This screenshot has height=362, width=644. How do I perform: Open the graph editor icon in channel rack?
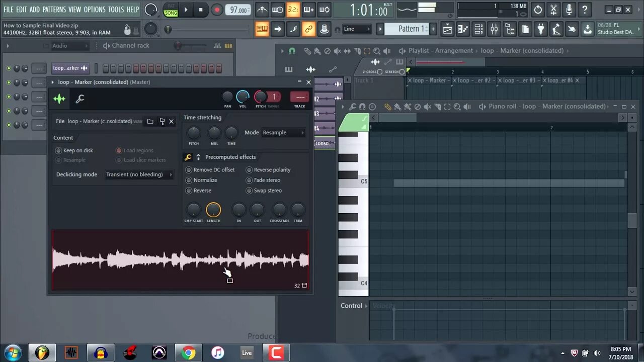pyautogui.click(x=217, y=46)
